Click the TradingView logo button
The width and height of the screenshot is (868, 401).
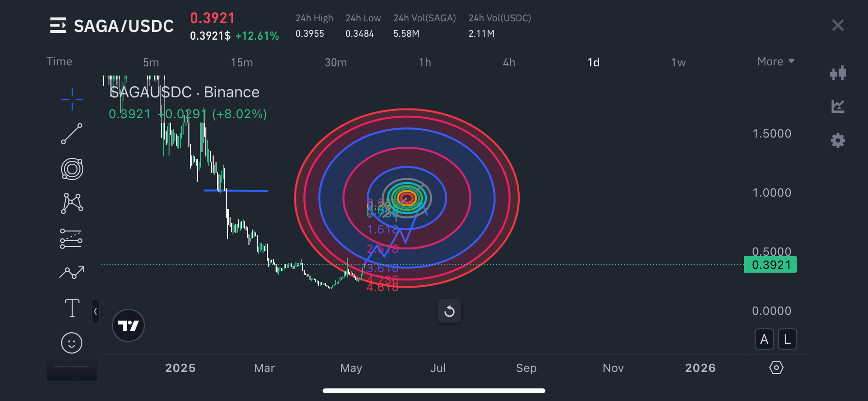point(128,325)
